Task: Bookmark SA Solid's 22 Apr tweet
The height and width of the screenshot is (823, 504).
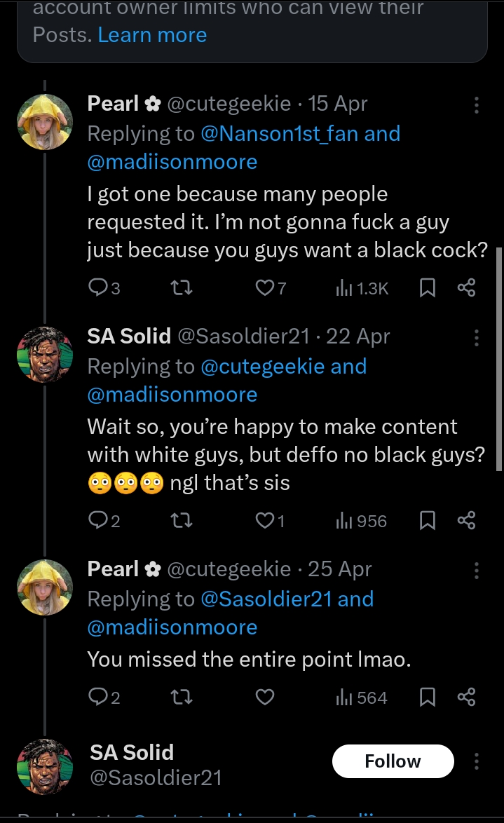Action: (428, 520)
